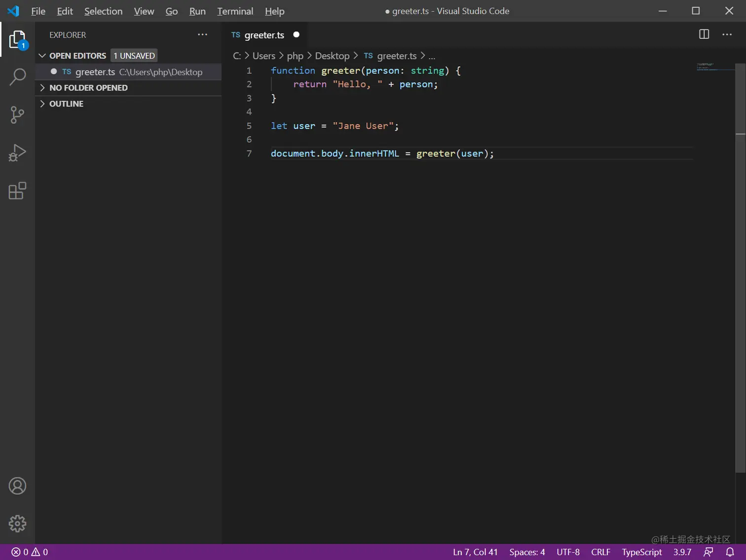Minimize the Visual Studio Code window

point(663,11)
